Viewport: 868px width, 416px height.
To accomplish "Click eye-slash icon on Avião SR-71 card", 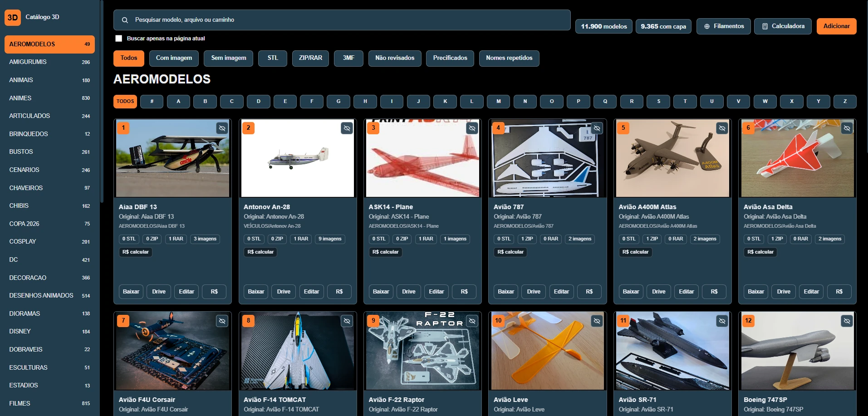I will pos(722,321).
